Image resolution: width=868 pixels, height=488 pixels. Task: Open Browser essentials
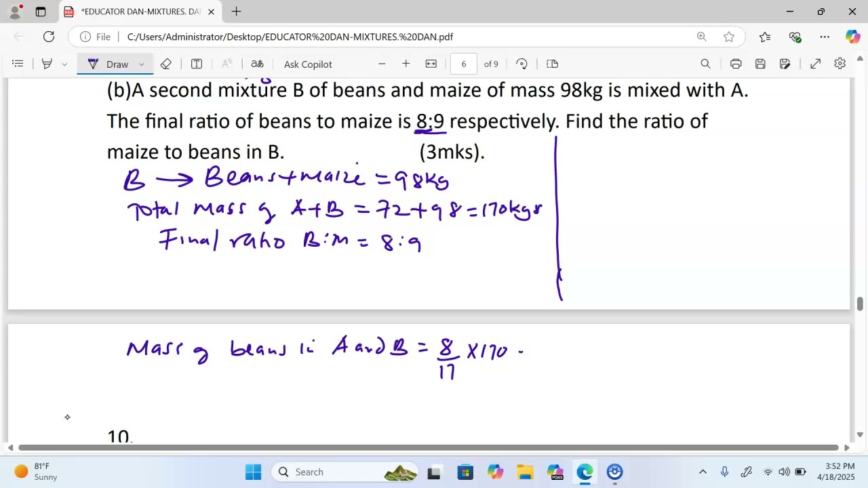[795, 37]
